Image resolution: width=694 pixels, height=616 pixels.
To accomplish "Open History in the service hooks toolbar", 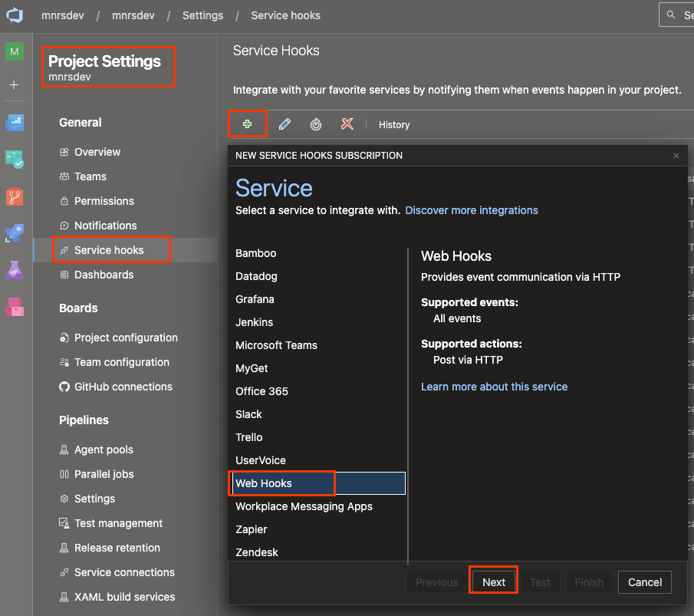I will [x=394, y=125].
